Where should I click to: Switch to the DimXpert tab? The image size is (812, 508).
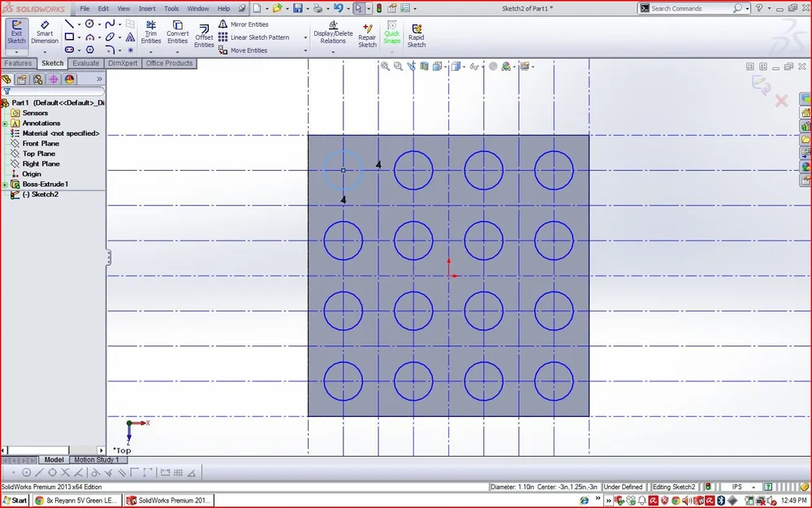coord(123,63)
